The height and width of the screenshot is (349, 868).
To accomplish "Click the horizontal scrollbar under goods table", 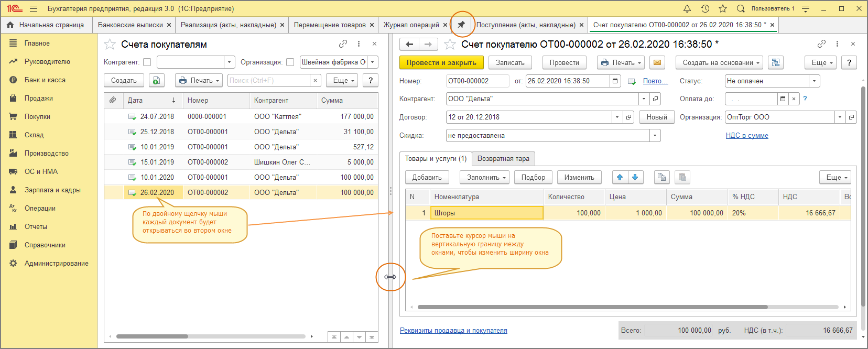I will pyautogui.click(x=592, y=307).
